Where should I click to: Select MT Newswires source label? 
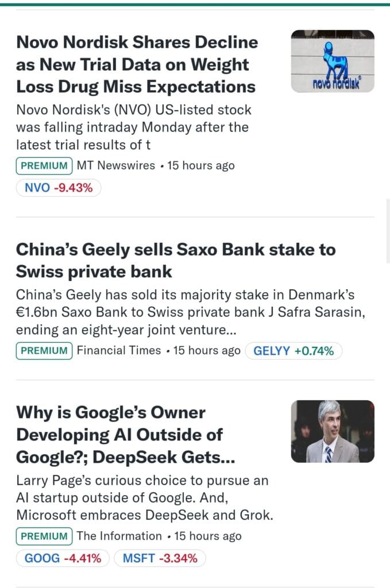pos(116,165)
